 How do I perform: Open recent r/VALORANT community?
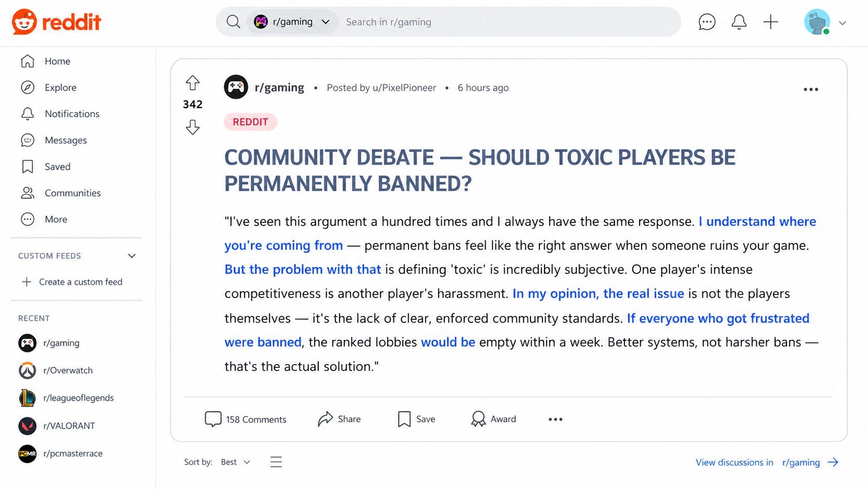57,426
